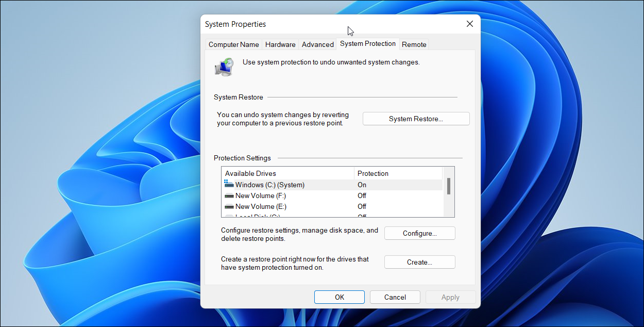
Task: Open the Remote tab
Action: click(x=414, y=44)
